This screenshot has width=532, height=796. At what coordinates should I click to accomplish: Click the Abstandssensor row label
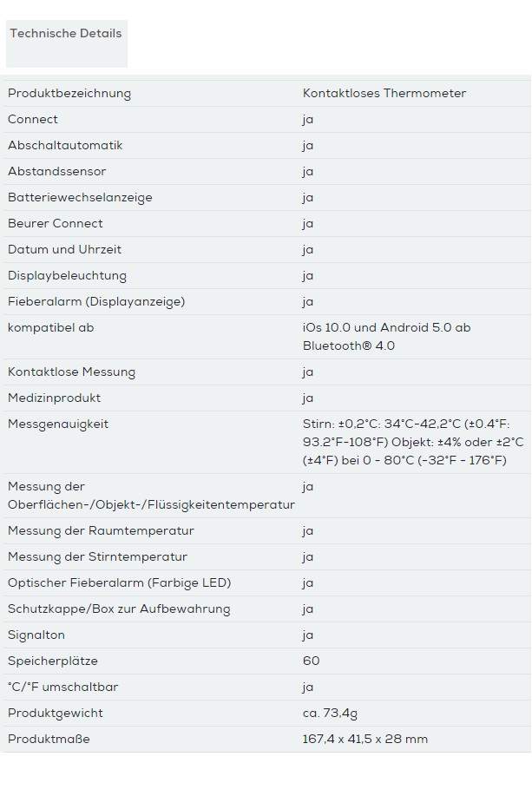(x=57, y=172)
